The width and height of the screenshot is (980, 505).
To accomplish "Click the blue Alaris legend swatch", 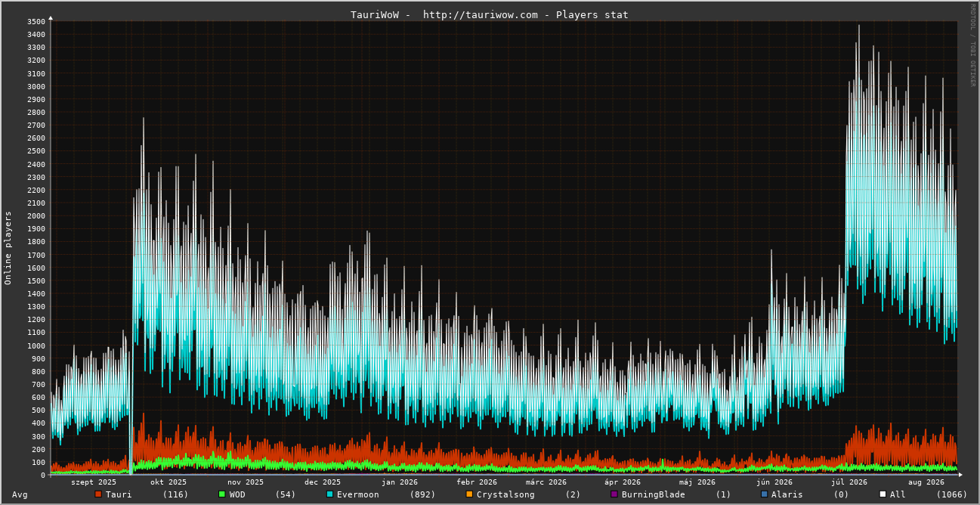I will tap(764, 494).
